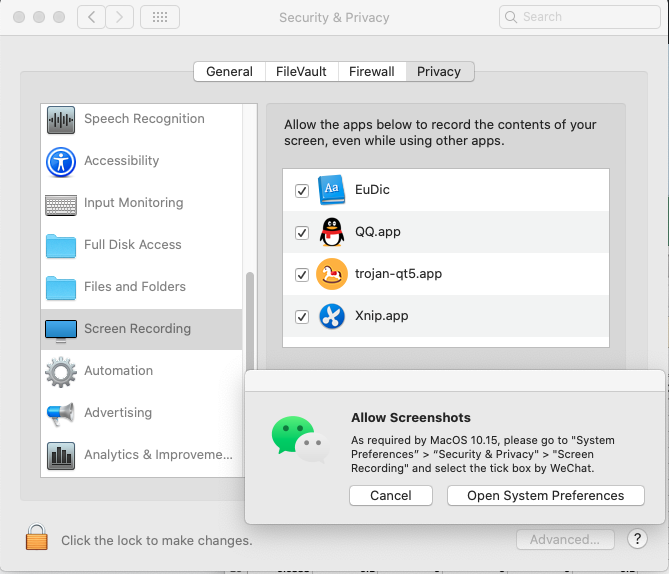Viewport: 669px width, 574px height.
Task: Open the Automation gear icon
Action: (x=61, y=372)
